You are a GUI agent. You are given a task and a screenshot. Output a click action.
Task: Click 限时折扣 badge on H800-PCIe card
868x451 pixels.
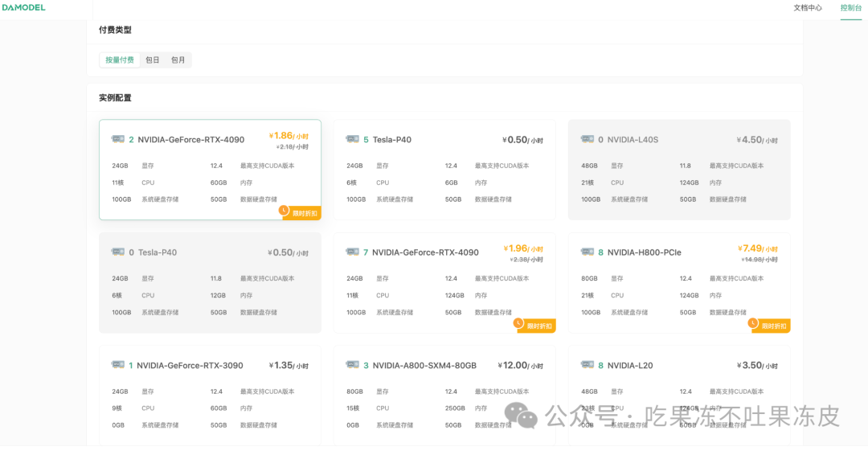[x=769, y=326]
